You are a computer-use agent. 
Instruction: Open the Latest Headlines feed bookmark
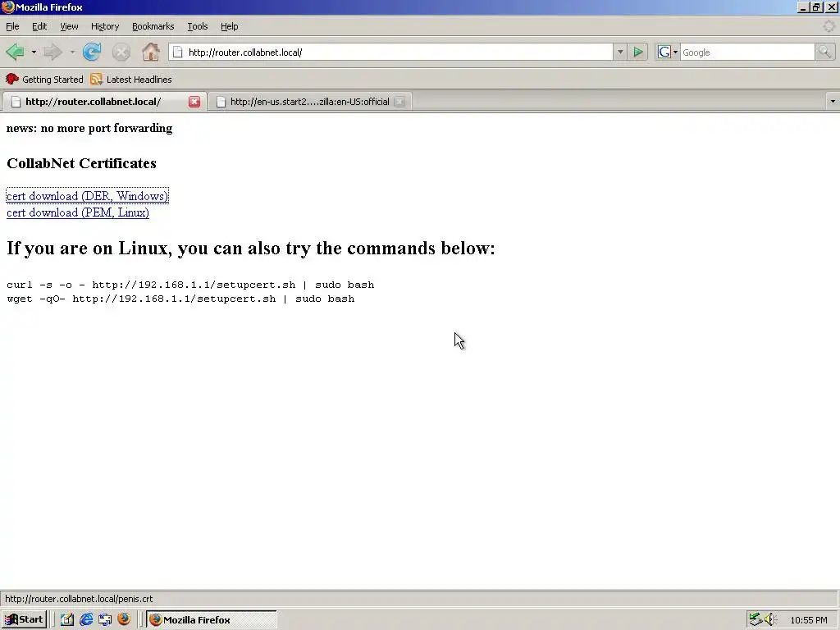[131, 80]
